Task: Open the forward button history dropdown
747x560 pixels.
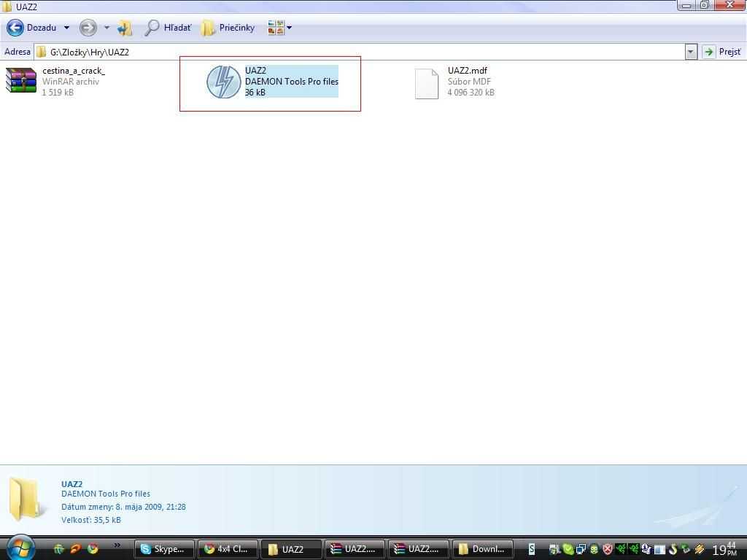Action: (107, 28)
